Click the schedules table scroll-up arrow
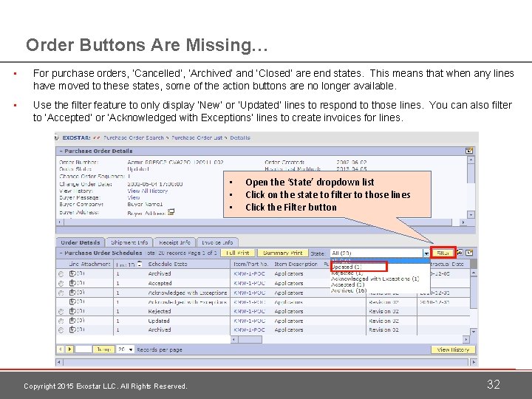This screenshot has width=532, height=399. pos(474,273)
